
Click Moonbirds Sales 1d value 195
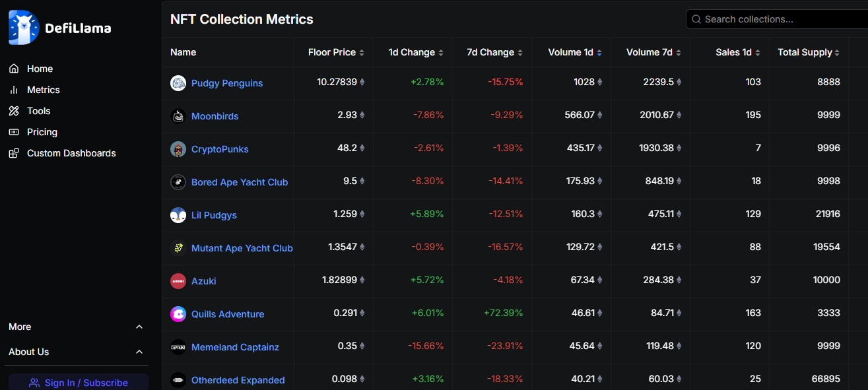point(753,115)
